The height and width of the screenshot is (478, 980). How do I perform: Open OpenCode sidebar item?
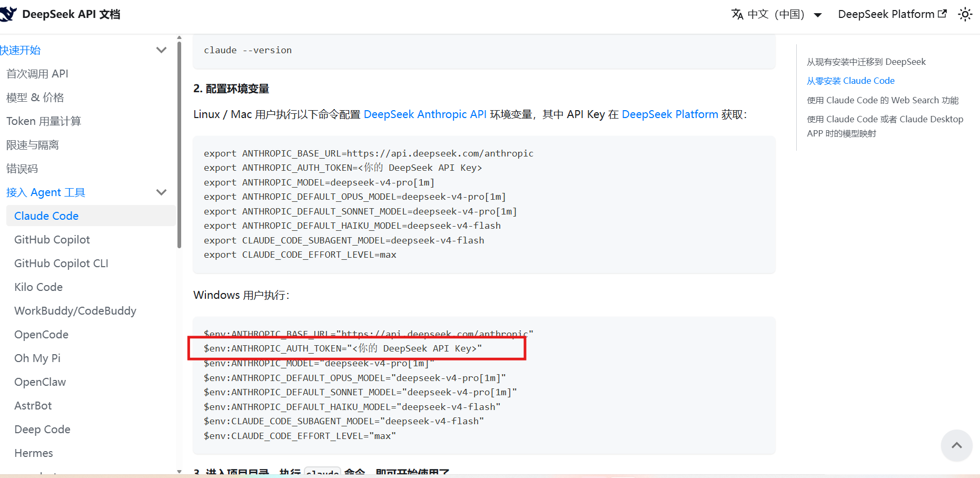point(42,335)
